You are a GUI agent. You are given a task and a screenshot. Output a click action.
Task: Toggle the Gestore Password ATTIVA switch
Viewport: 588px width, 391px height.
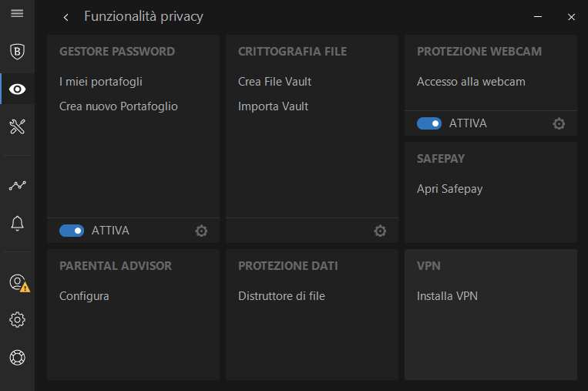pos(72,231)
